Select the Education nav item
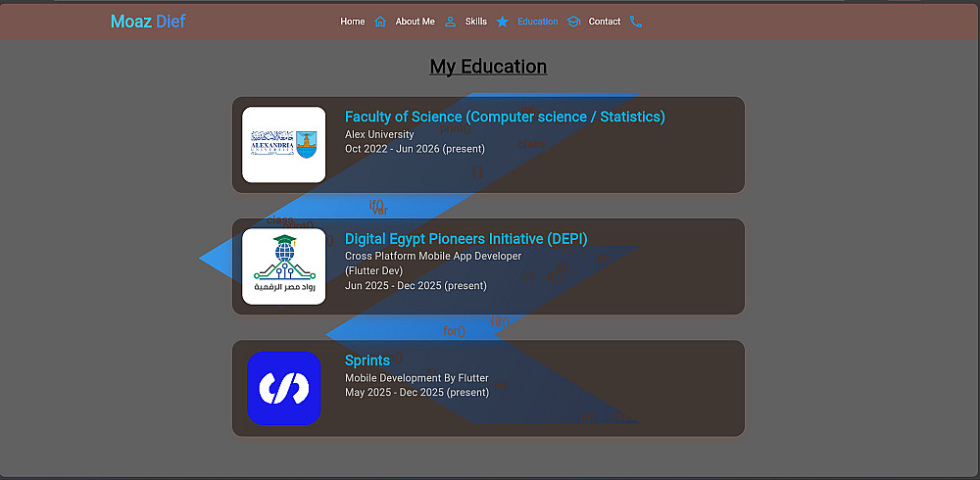 (x=537, y=22)
